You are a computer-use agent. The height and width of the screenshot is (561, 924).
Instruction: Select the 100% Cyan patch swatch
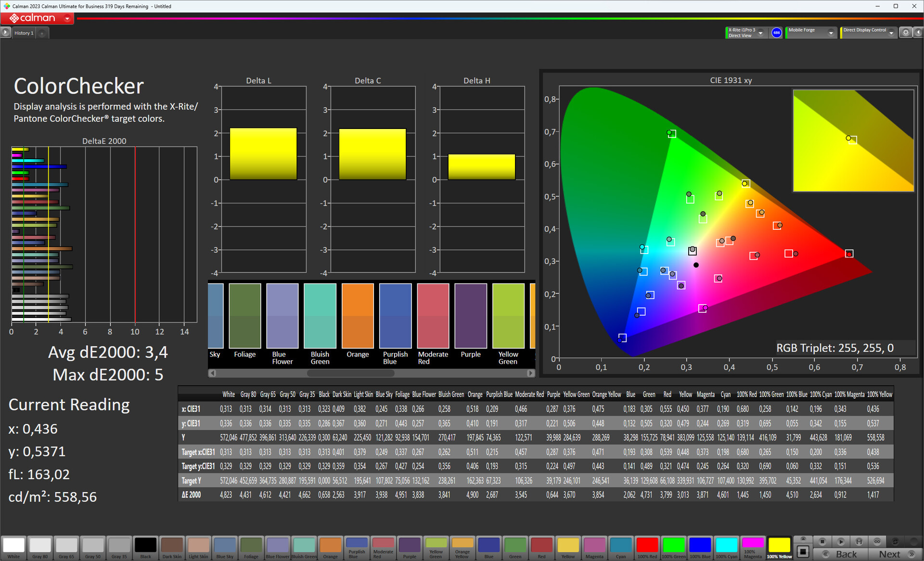pos(726,548)
